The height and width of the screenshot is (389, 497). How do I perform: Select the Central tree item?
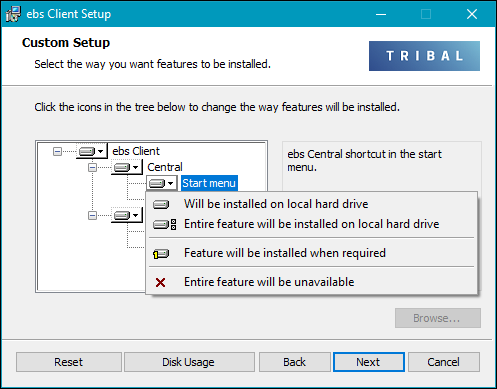click(x=165, y=167)
